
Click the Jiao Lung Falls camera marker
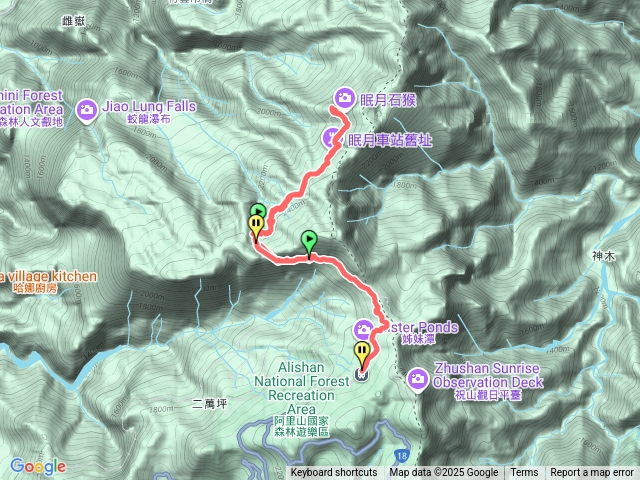[87, 111]
